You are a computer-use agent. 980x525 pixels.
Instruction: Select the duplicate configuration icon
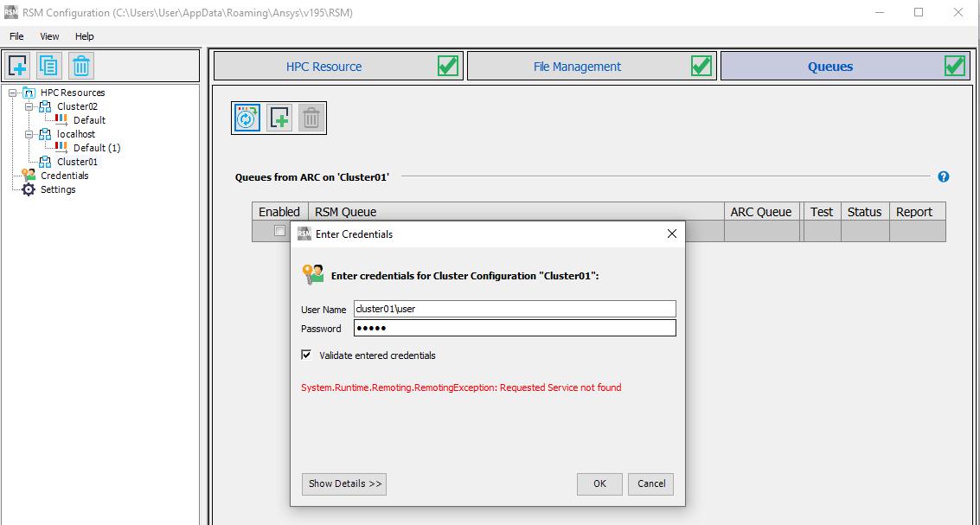click(49, 66)
